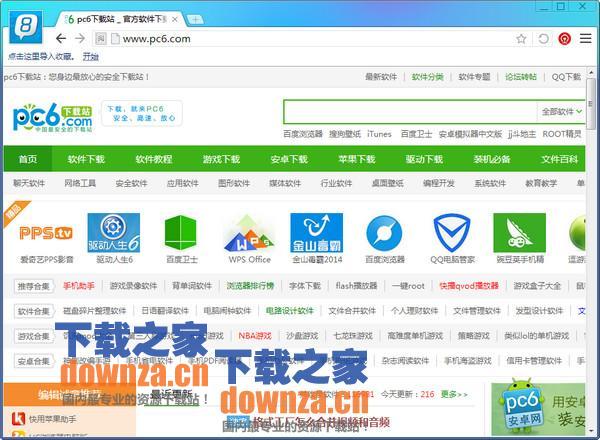The width and height of the screenshot is (600, 440).
Task: Click the 更多>> updates link
Action: pos(454,394)
